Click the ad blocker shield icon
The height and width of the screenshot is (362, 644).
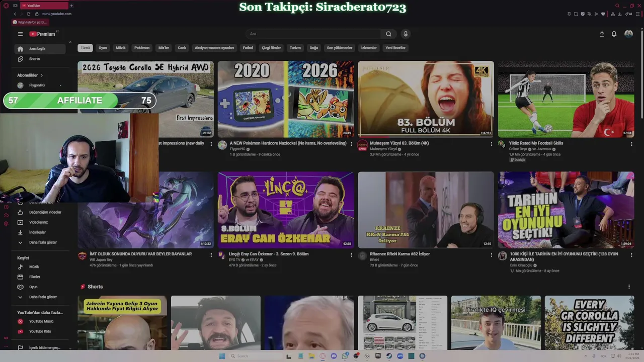[583, 14]
